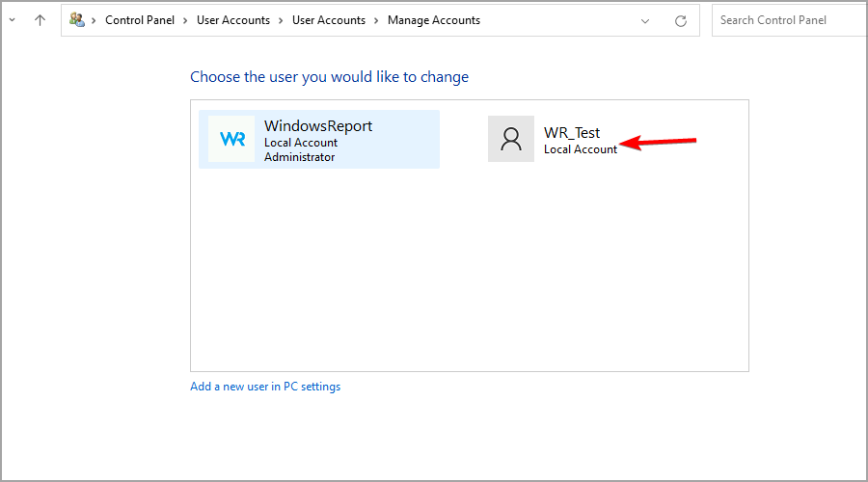
Task: Open recent locations chevron beside up arrow
Action: [x=13, y=20]
